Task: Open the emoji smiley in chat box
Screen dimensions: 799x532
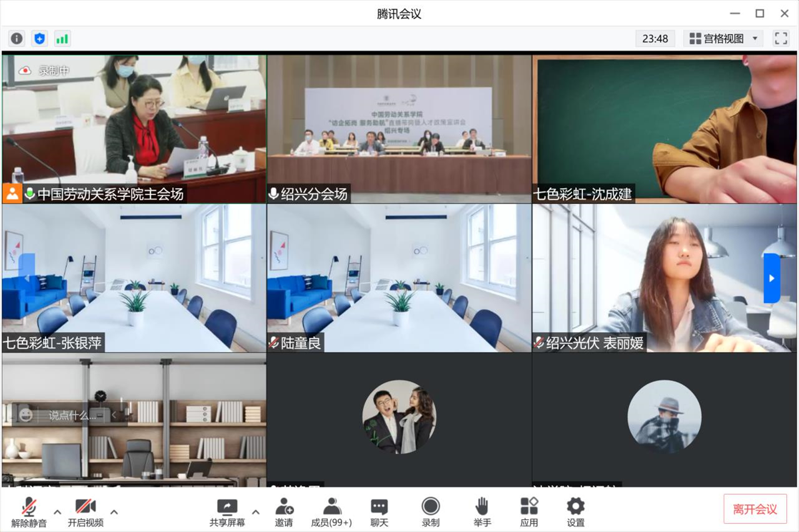Action: click(x=26, y=415)
